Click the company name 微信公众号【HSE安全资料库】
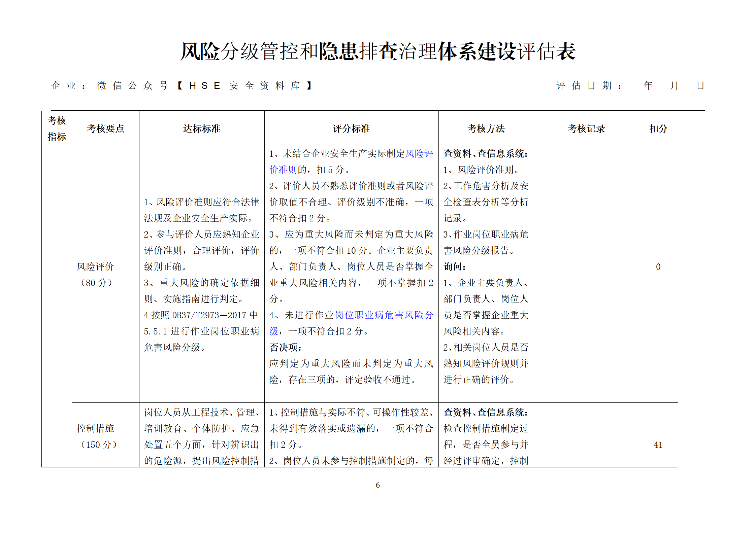The width and height of the screenshot is (756, 534). click(205, 86)
